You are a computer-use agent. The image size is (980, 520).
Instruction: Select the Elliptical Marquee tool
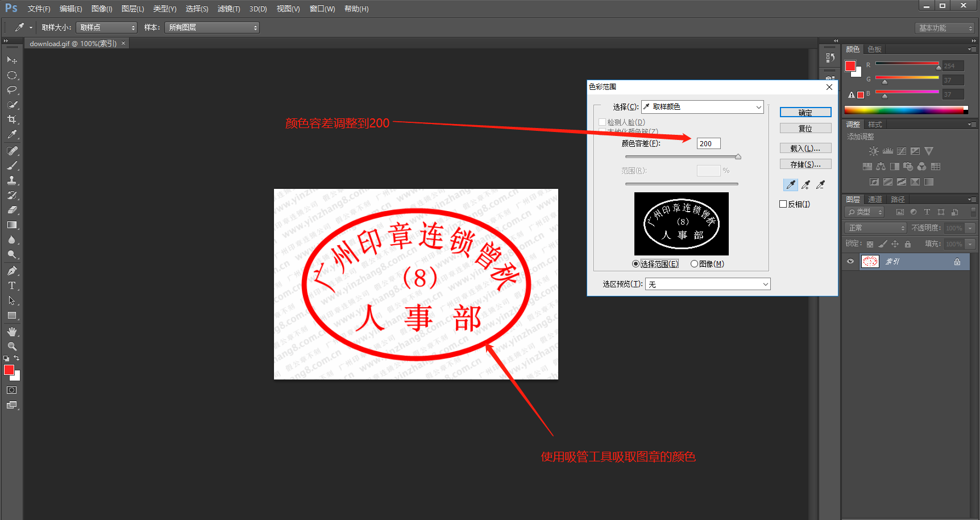coord(12,75)
